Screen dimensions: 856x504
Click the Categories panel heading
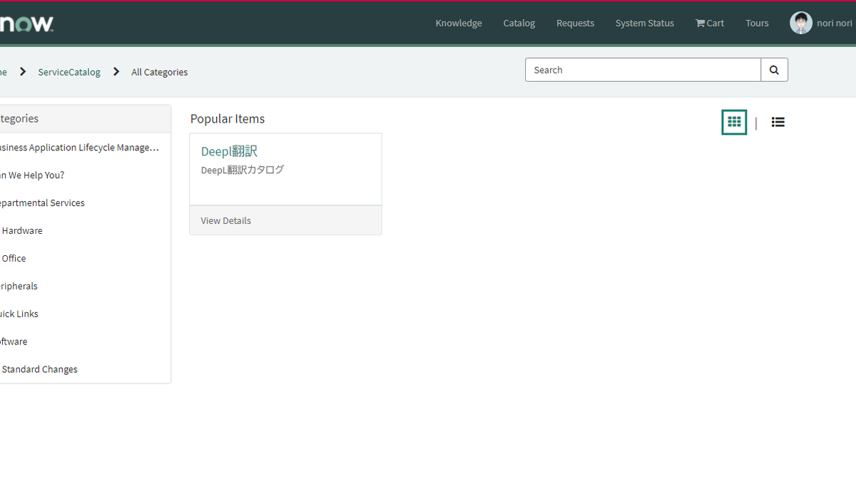(x=19, y=119)
